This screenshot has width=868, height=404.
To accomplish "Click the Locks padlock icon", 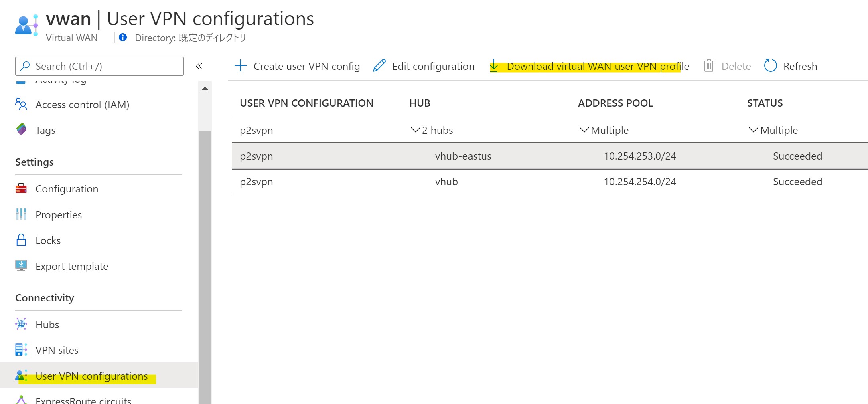I will click(21, 240).
